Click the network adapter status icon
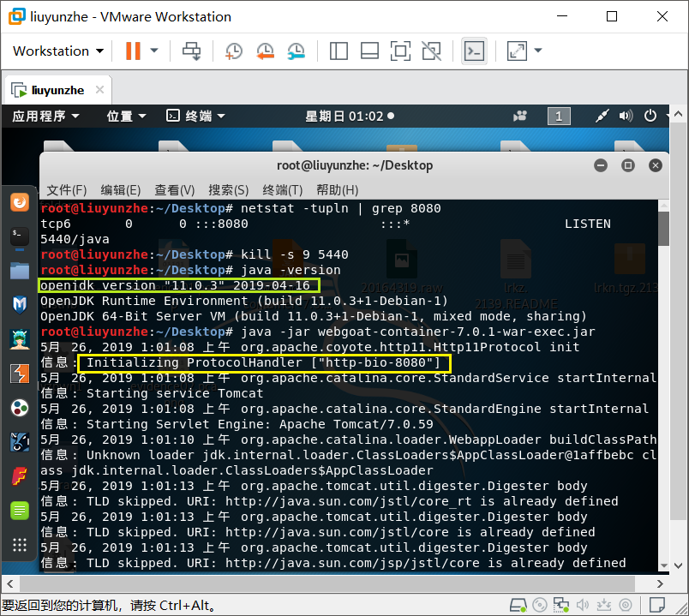The height and width of the screenshot is (616, 689). pos(561,606)
